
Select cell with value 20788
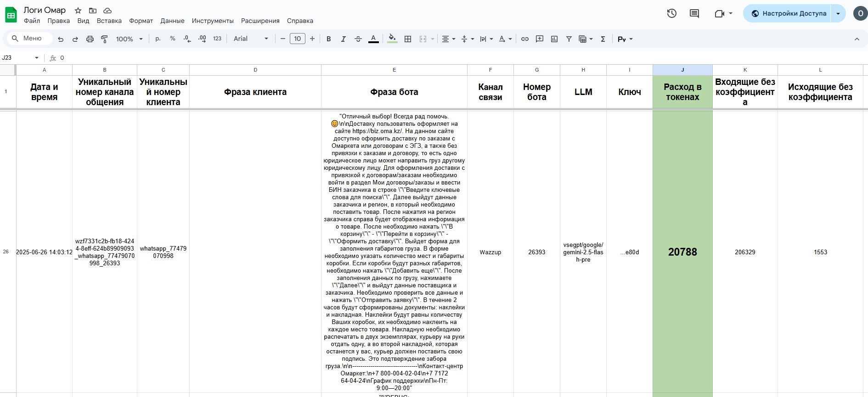point(682,252)
